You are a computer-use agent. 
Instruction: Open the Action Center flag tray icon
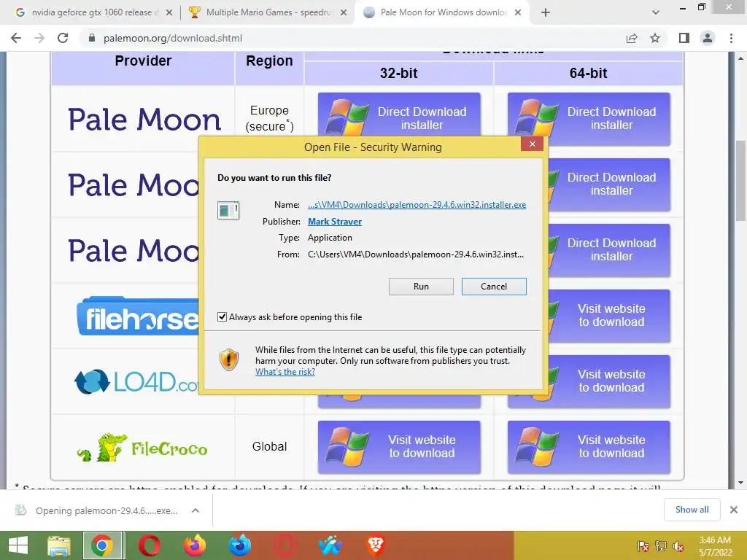(x=643, y=545)
